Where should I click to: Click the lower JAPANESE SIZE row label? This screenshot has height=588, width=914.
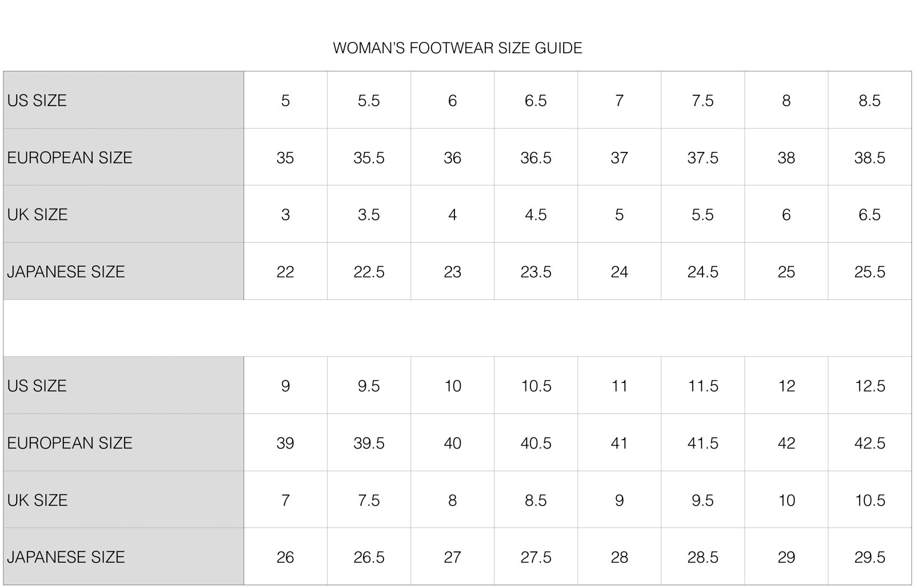(x=123, y=557)
